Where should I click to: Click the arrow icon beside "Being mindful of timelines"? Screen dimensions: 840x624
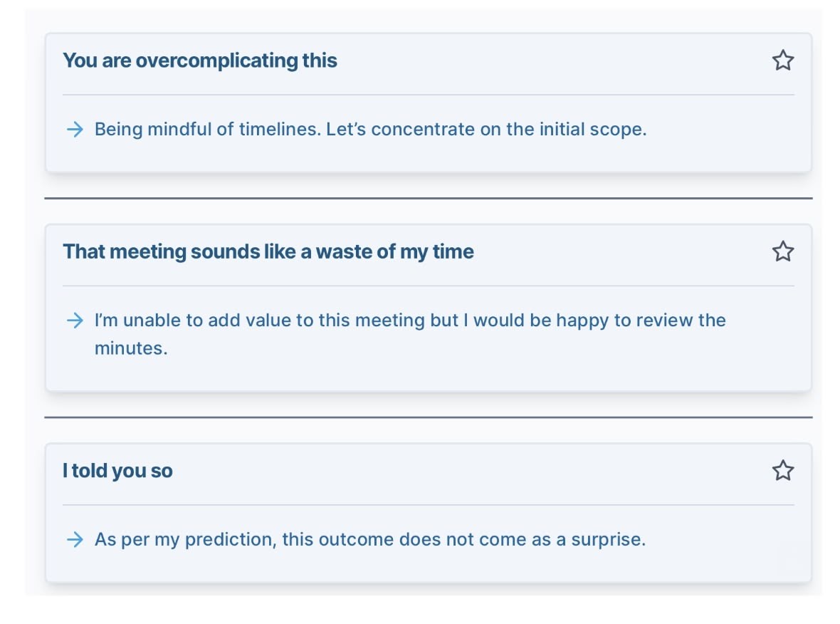click(75, 130)
